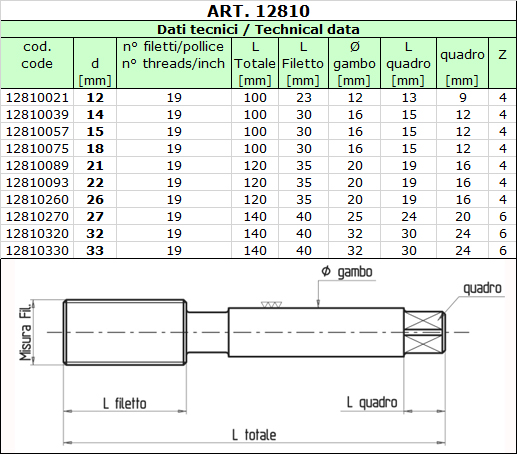This screenshot has height=454, width=517.
Task: Click threads/inch value 19 in row 12810260
Action: pos(174,200)
